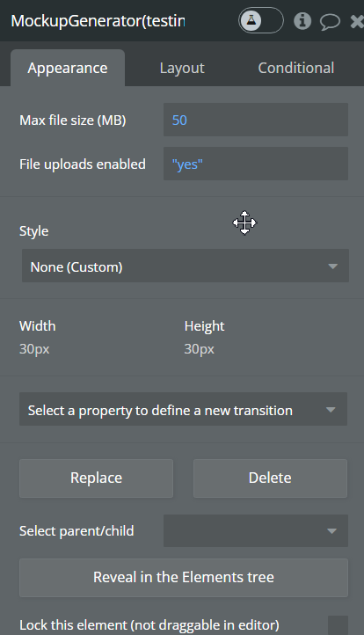
Task: Click the Style dropdown arrow
Action: (333, 266)
